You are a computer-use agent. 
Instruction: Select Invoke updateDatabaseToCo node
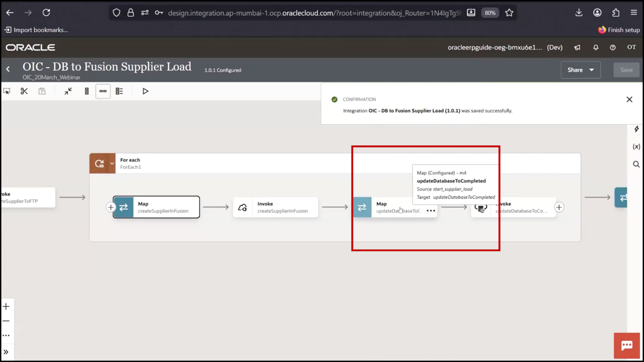pyautogui.click(x=513, y=207)
